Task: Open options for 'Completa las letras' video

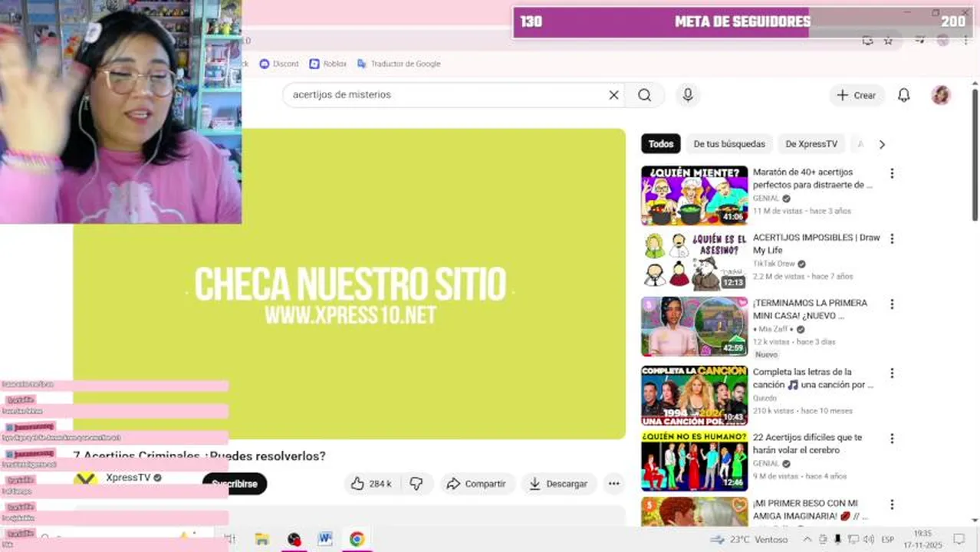Action: pyautogui.click(x=892, y=373)
